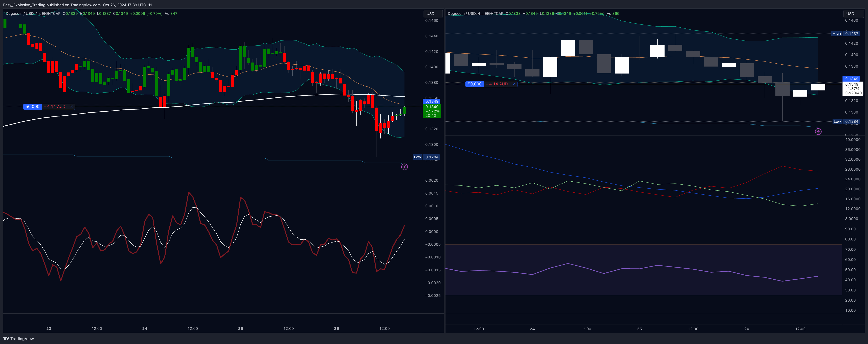Select the 50,000 quantity tag on the 4h chart
The width and height of the screenshot is (868, 344).
[x=475, y=84]
